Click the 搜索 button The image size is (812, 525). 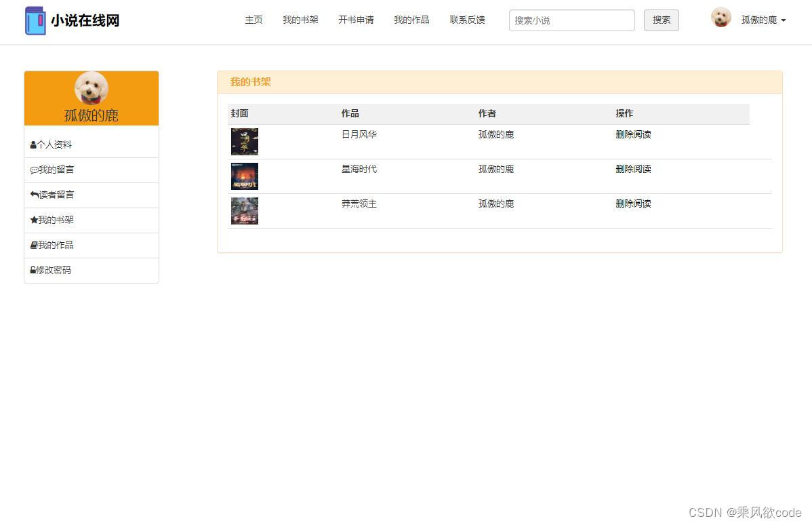coord(662,20)
